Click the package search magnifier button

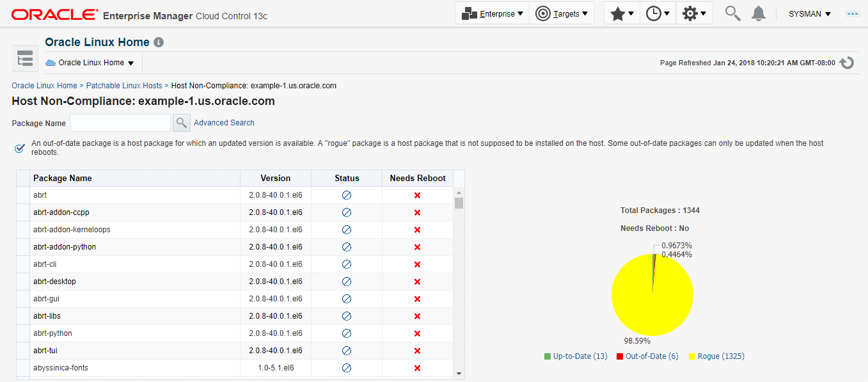pos(182,123)
